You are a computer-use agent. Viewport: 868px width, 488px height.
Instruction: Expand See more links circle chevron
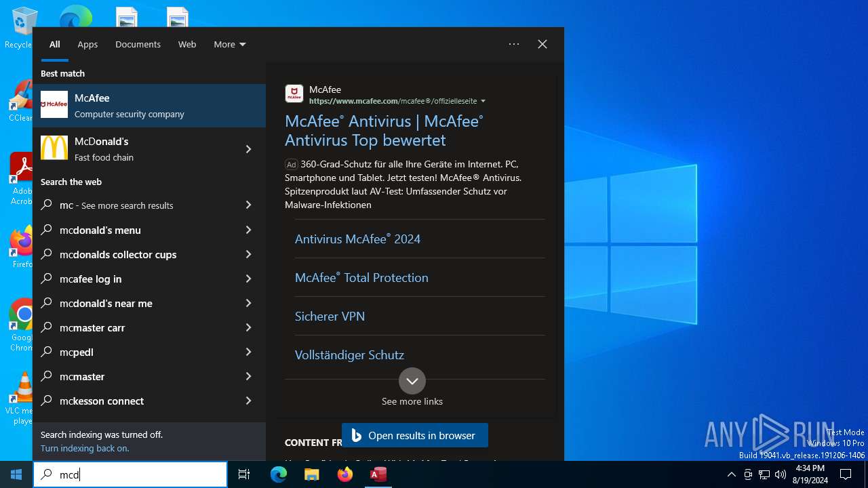412,381
